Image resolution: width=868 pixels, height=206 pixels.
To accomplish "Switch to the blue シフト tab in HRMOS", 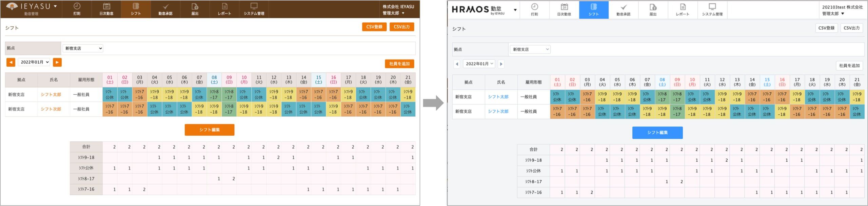I will [x=593, y=10].
